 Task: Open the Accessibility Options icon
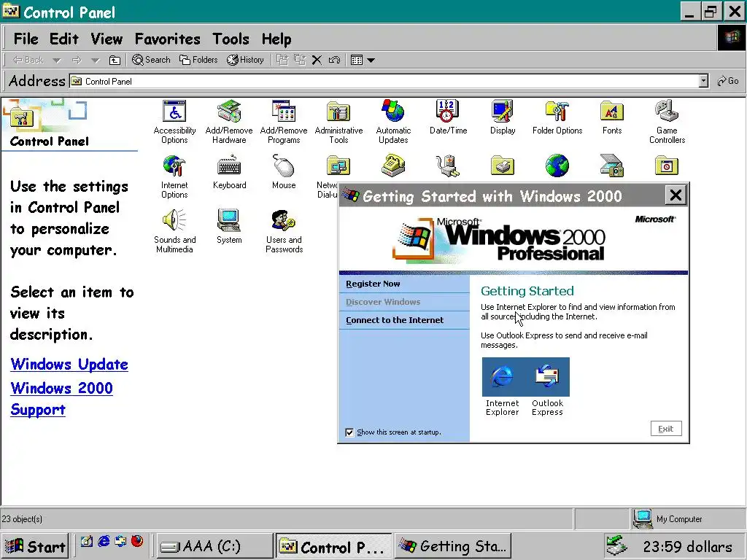[174, 122]
